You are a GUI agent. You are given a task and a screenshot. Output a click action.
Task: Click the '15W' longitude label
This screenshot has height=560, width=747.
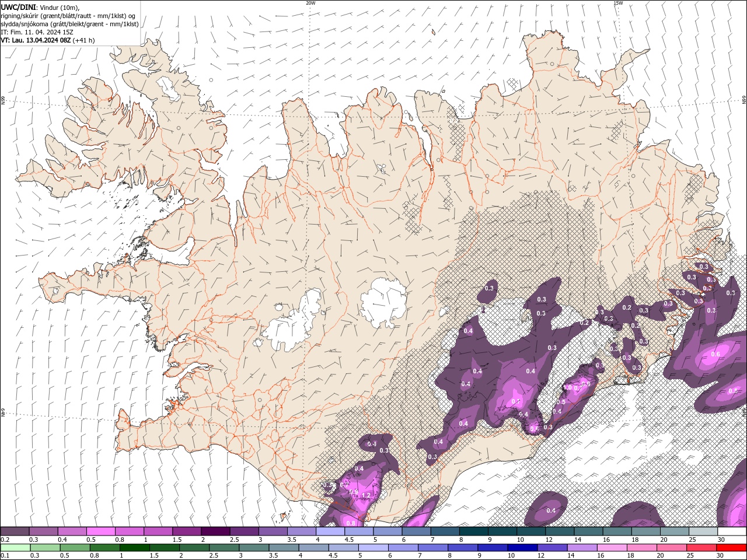(618, 3)
